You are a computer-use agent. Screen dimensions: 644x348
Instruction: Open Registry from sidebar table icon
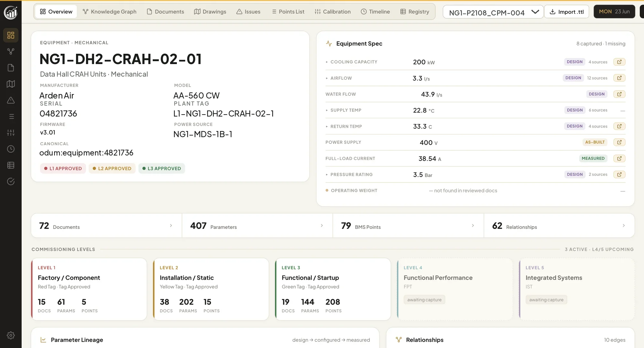(x=11, y=165)
